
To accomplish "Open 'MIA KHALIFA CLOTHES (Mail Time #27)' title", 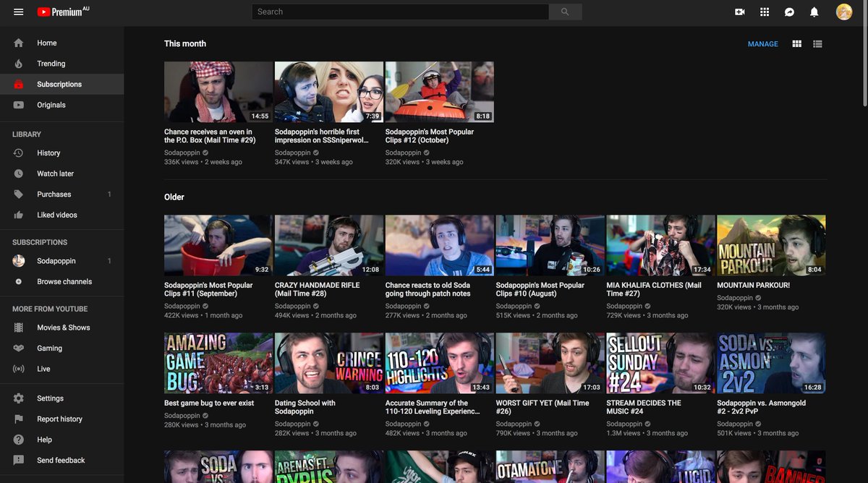I will coord(654,289).
